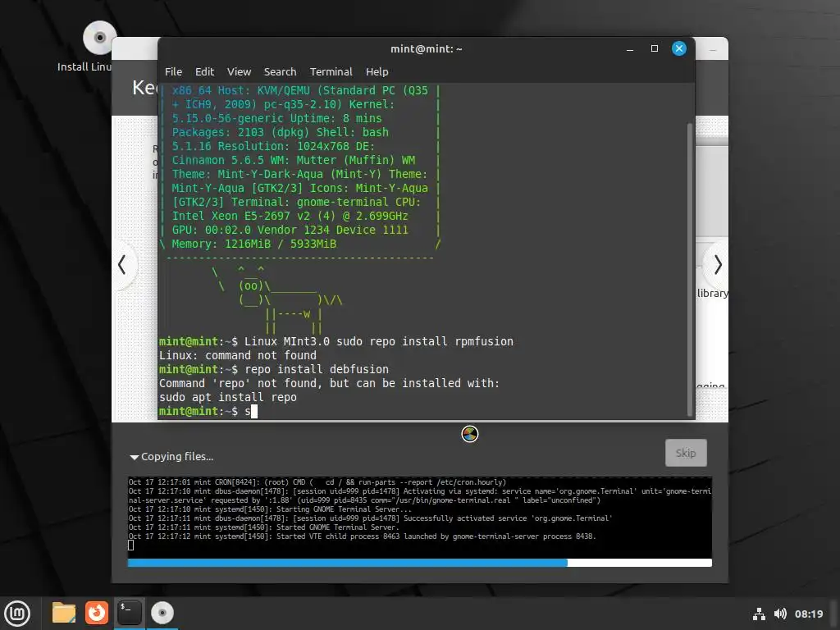
Task: Open the View menu in terminal
Action: (239, 72)
